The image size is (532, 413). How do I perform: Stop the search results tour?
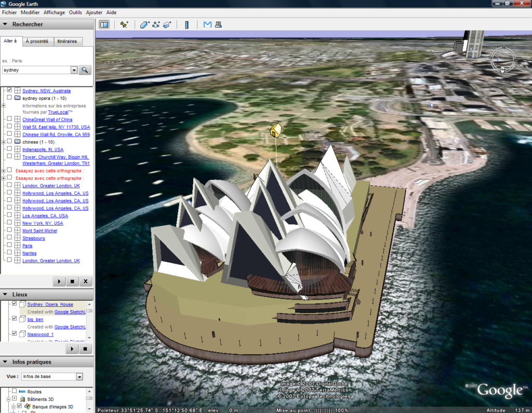pyautogui.click(x=72, y=281)
